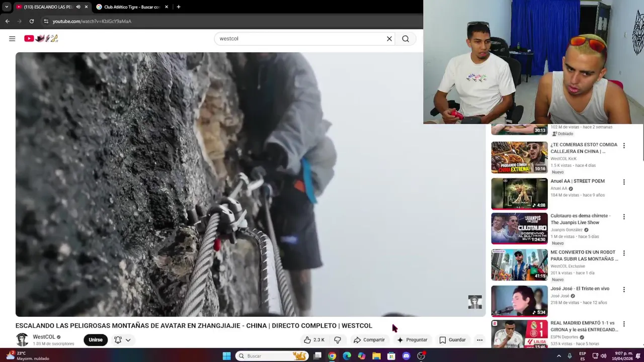
Task: Open TE COMERIAS ESTO video thumbnail
Action: (519, 157)
